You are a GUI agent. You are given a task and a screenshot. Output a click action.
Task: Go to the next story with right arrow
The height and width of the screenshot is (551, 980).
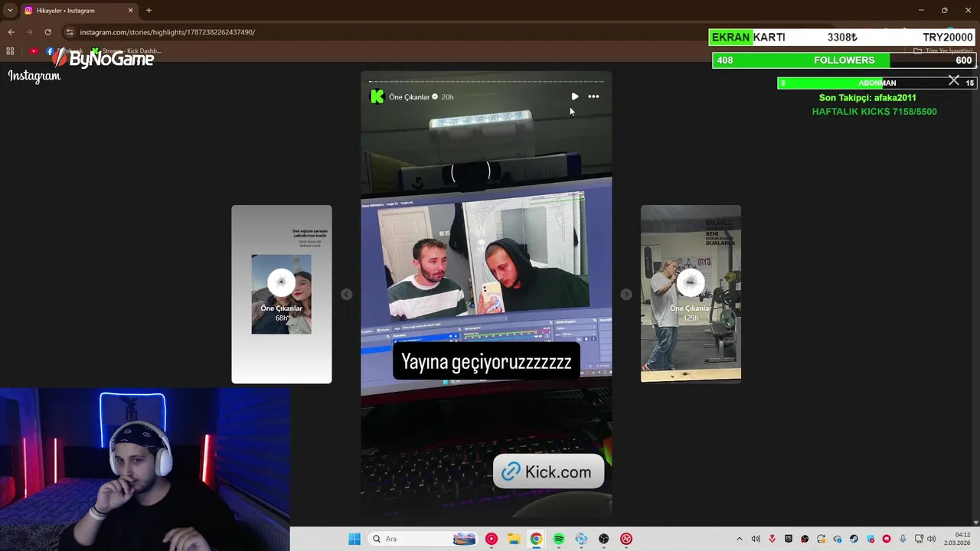(x=626, y=295)
